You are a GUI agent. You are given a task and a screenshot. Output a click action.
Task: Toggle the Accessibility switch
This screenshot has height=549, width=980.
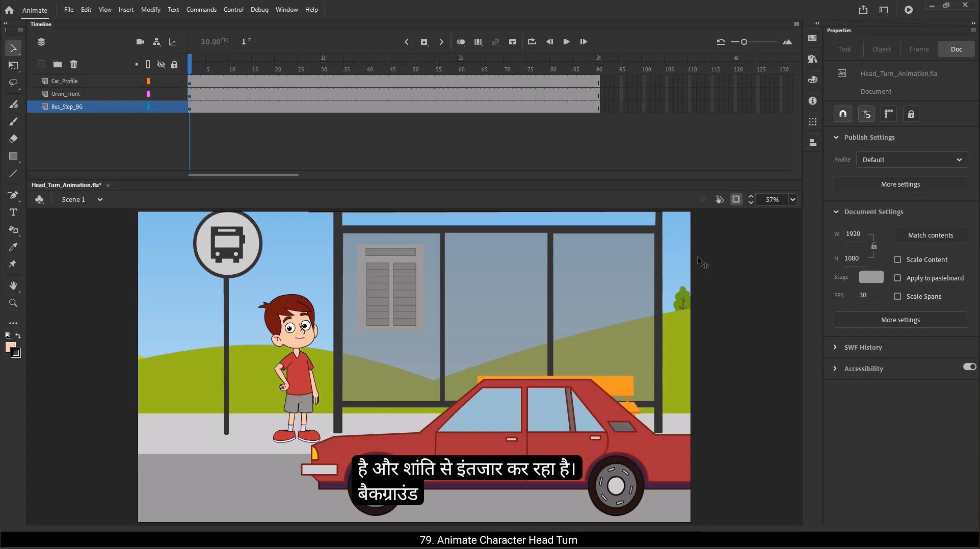(969, 367)
